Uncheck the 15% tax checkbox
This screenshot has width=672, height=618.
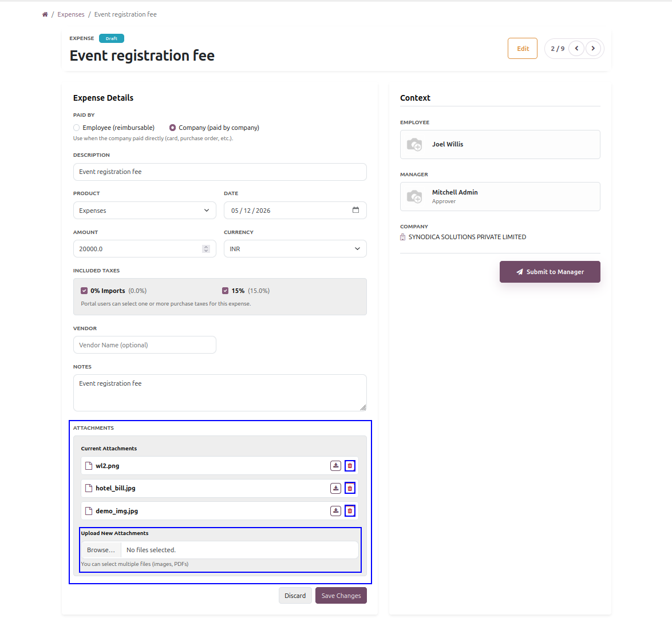(x=225, y=291)
